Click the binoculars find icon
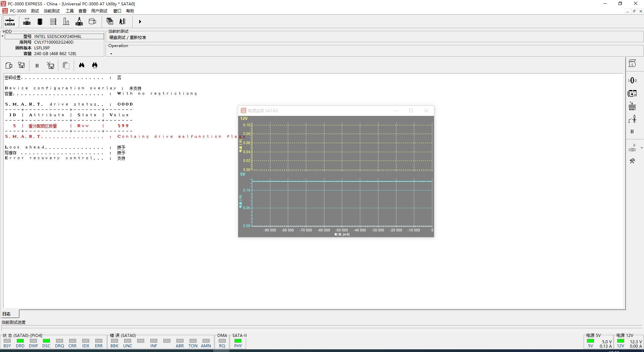This screenshot has width=644, height=352. pos(82,65)
